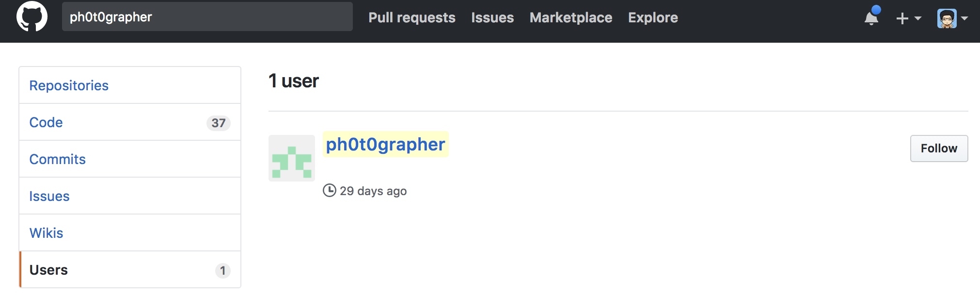Follow the ph0t0grapher user
This screenshot has width=980, height=298.
(x=939, y=149)
